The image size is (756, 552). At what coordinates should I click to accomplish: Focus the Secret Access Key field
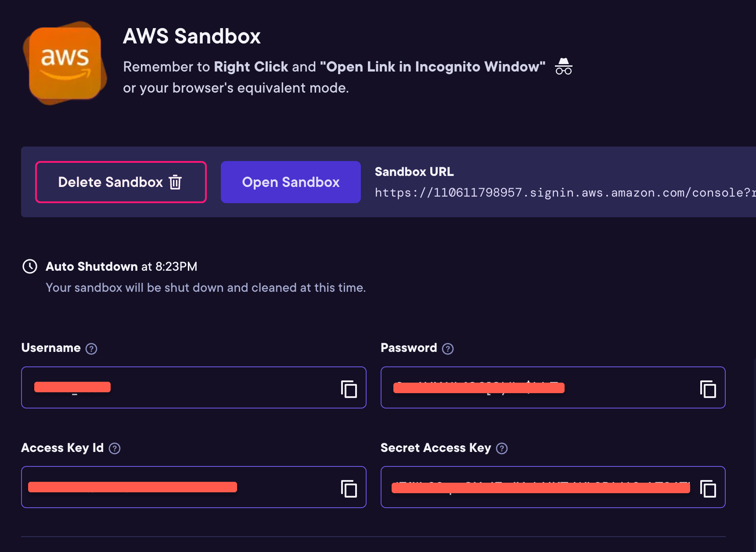click(540, 487)
